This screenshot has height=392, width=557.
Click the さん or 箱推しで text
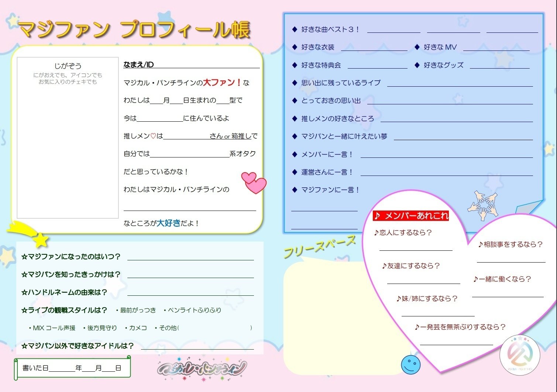234,136
